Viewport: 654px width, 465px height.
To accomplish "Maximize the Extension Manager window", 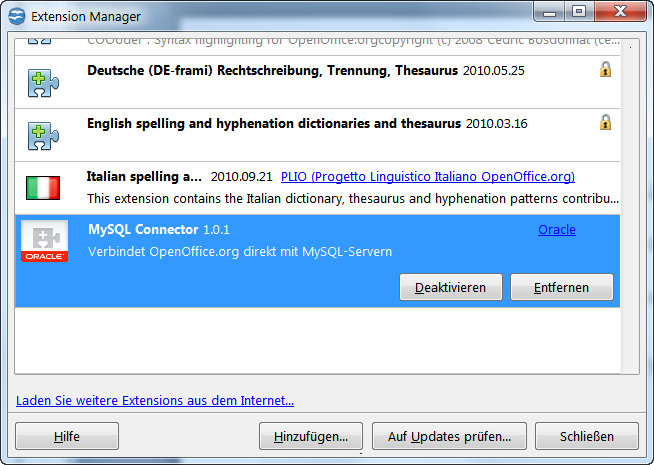I will click(579, 12).
